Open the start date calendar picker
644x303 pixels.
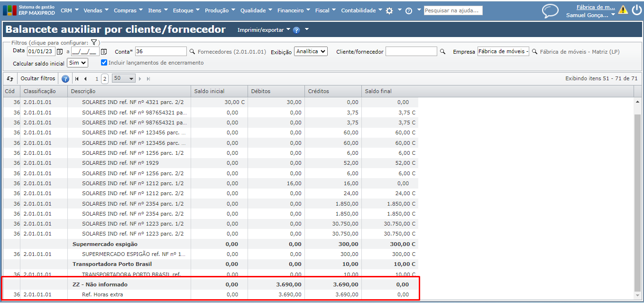click(60, 52)
